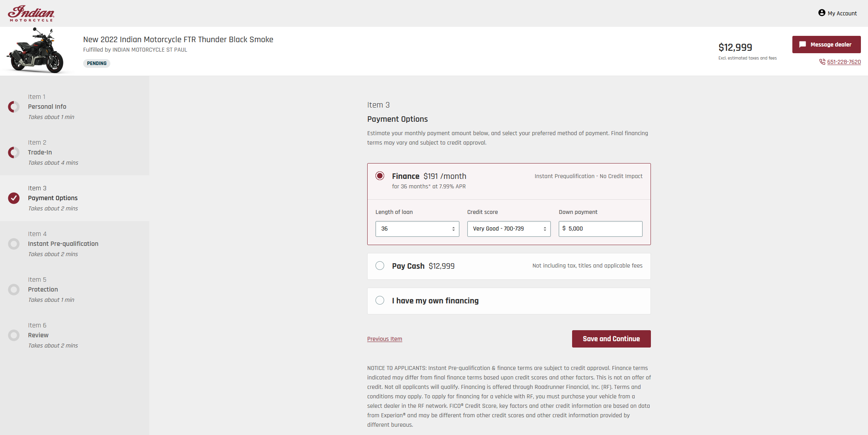Click the Protection step circle icon
Image resolution: width=868 pixels, height=435 pixels.
[14, 290]
